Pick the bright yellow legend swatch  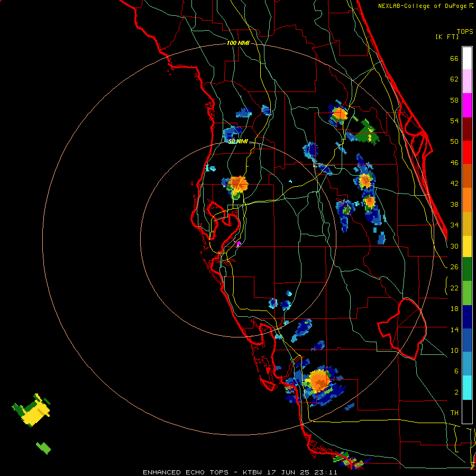click(467, 246)
